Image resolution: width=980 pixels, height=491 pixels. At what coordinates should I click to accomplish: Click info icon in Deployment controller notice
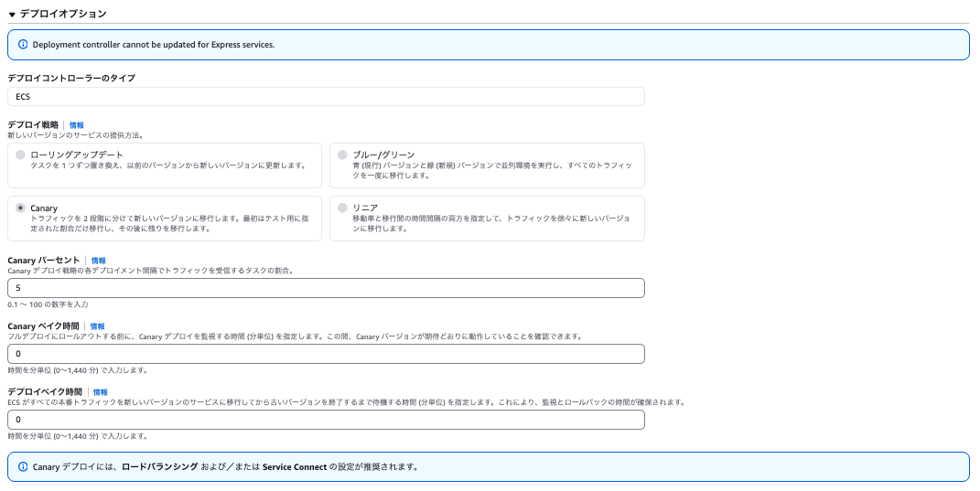[23, 45]
